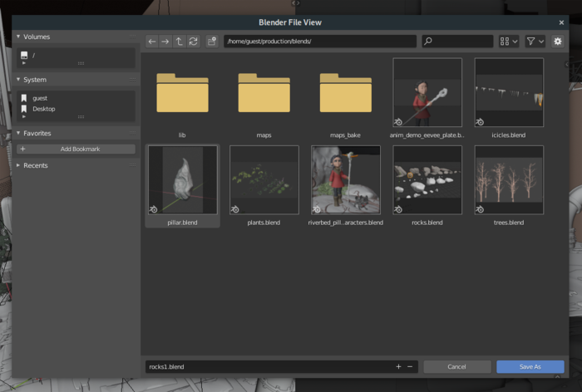Open the maps folder
The width and height of the screenshot is (582, 392).
coord(264,93)
